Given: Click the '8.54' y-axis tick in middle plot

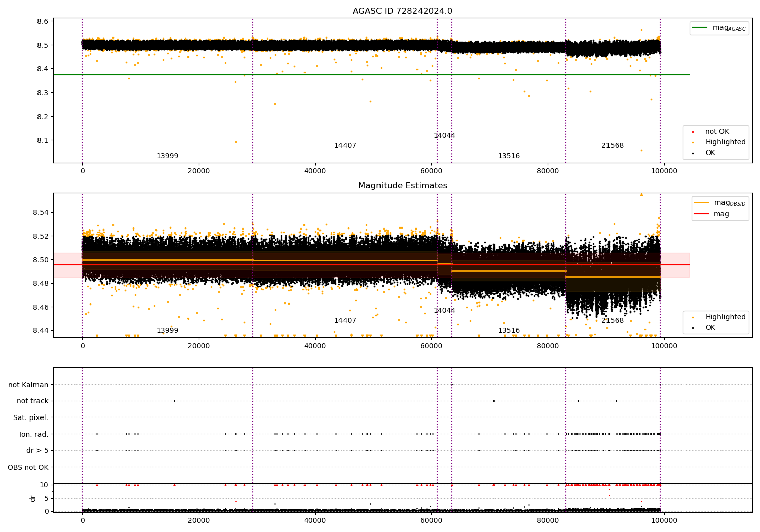Looking at the screenshot, I should (41, 212).
